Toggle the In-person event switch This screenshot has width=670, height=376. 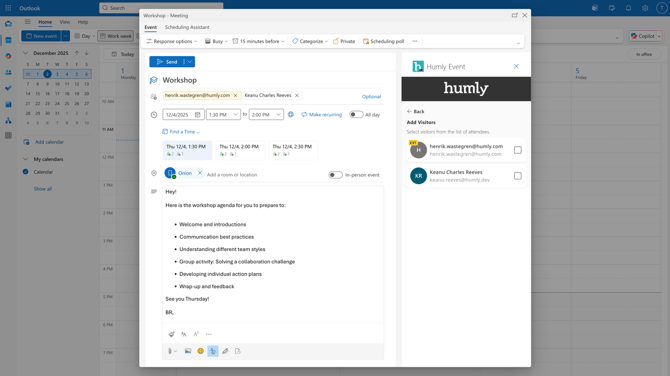[x=335, y=175]
